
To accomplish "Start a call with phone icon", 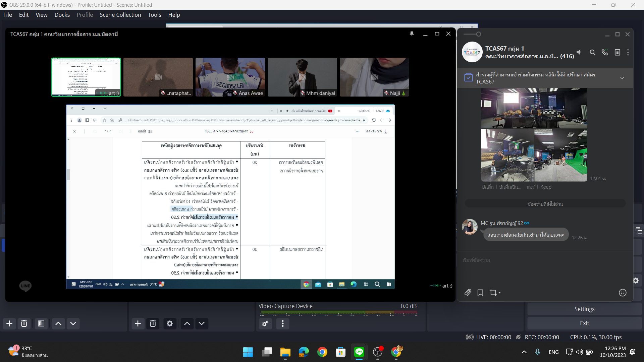I will tap(605, 53).
